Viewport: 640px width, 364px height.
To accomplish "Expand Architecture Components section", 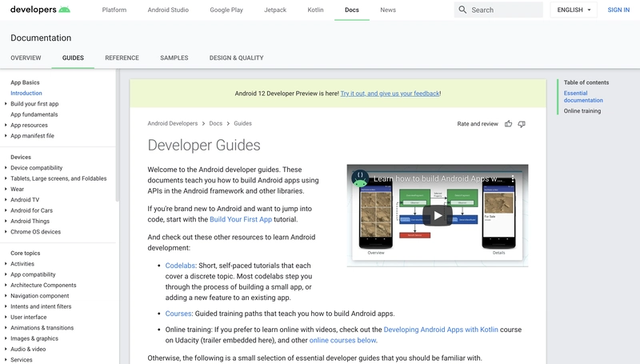I will [x=6, y=285].
